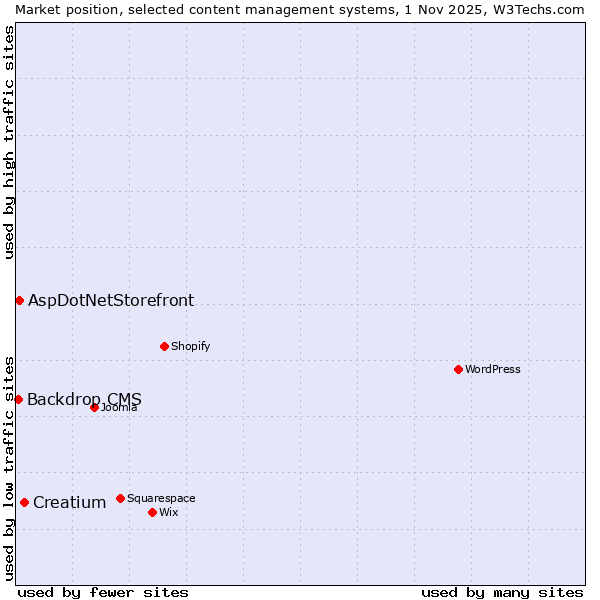This screenshot has height=600, width=600.
Task: Select the Squarespace text label
Action: click(x=161, y=498)
